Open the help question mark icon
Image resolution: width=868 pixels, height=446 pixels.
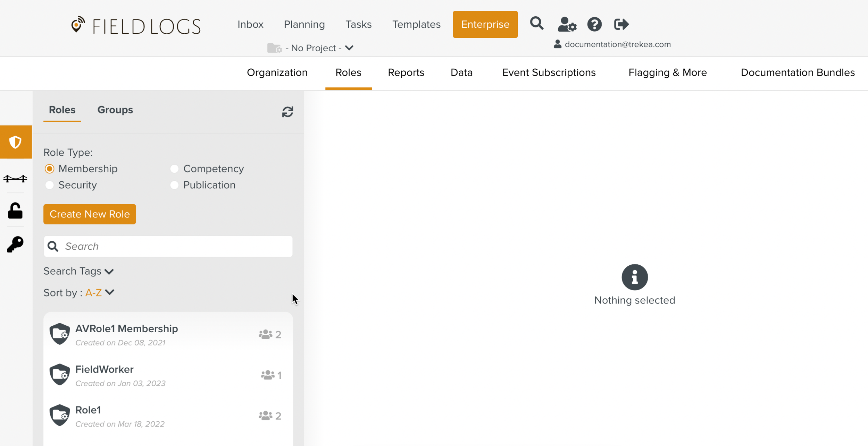(594, 25)
